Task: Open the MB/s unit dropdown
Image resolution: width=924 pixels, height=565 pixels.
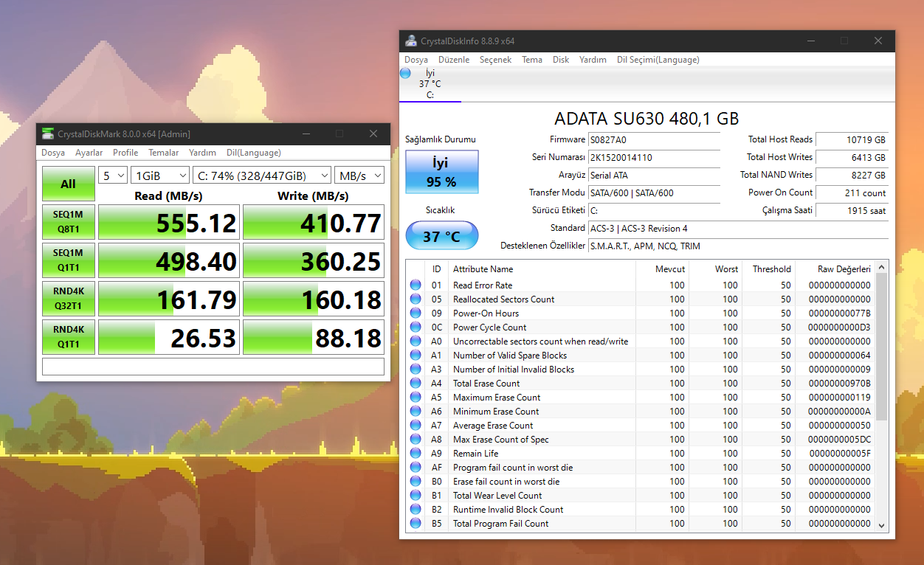Action: coord(359,175)
